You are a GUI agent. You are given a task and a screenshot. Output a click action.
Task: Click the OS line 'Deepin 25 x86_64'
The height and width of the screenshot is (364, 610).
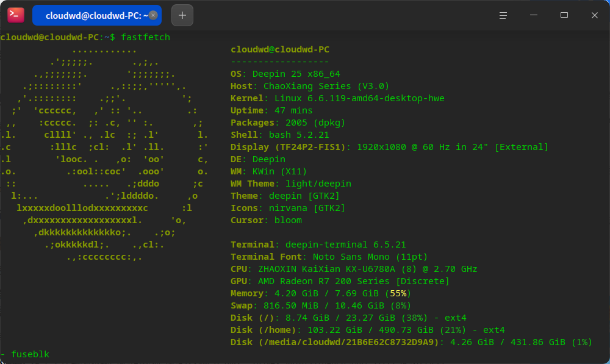(x=285, y=74)
